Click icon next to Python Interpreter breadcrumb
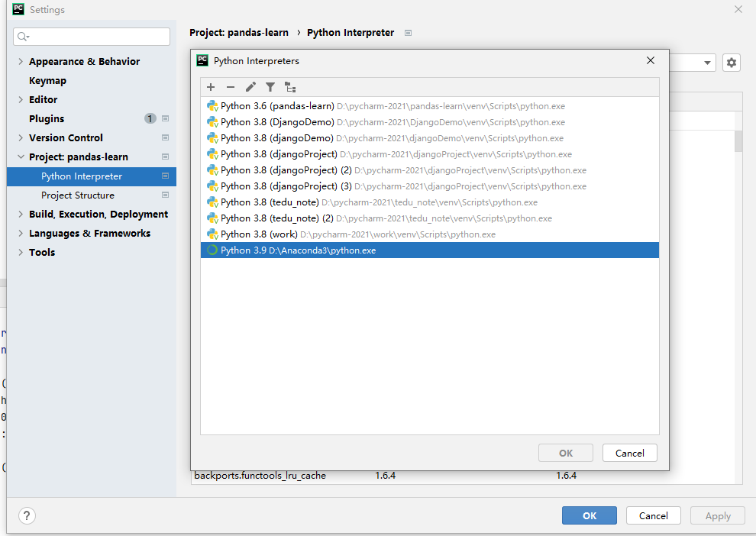The image size is (756, 536). tap(409, 33)
